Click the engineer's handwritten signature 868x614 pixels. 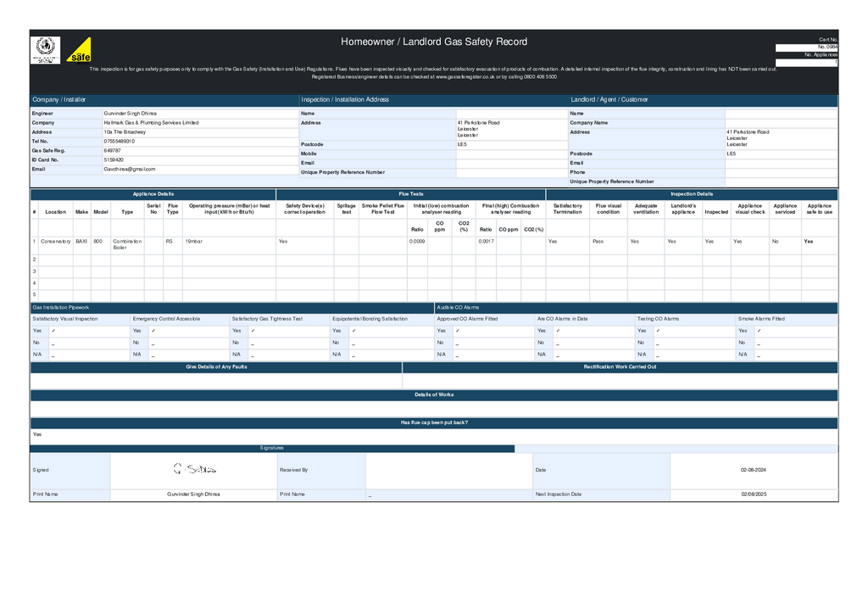194,468
